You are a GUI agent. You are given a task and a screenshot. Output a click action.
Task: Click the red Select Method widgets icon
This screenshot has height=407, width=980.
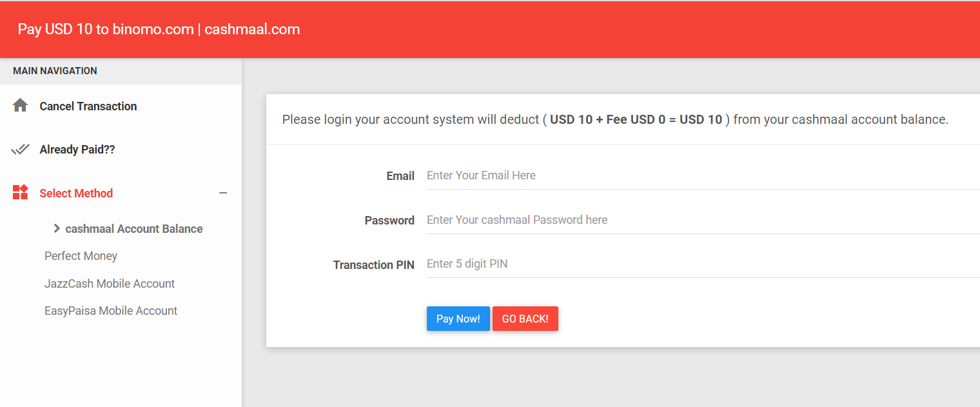(x=20, y=192)
